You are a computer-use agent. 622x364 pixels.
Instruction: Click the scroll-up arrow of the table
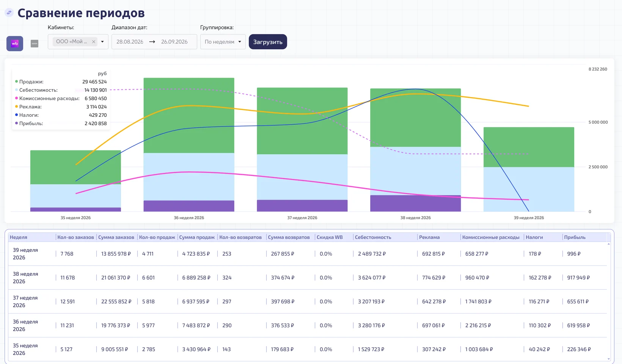point(609,244)
